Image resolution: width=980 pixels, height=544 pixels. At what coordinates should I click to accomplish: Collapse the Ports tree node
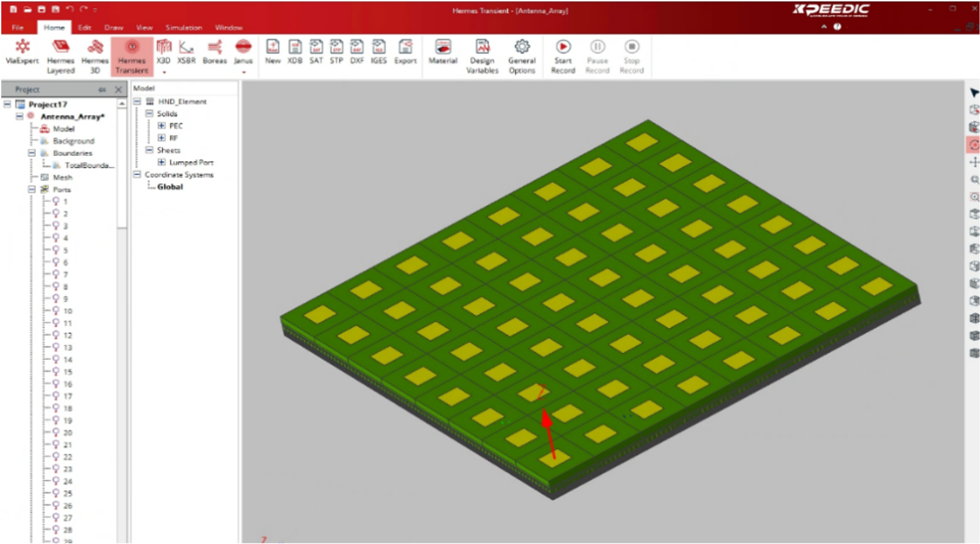(x=32, y=189)
